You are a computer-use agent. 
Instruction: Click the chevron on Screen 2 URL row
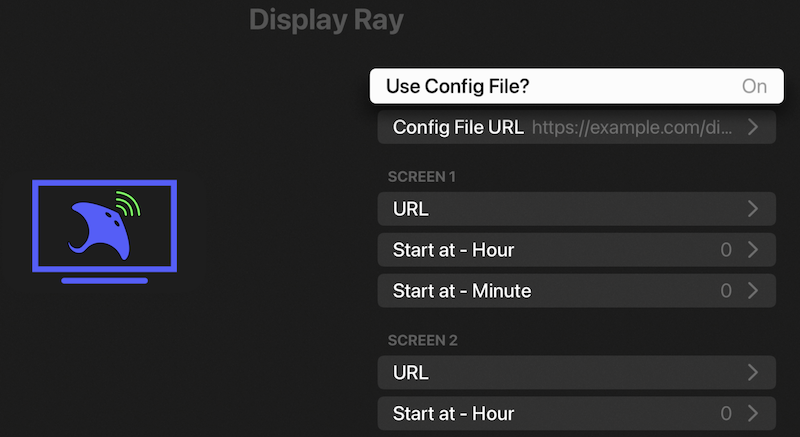[x=753, y=373]
